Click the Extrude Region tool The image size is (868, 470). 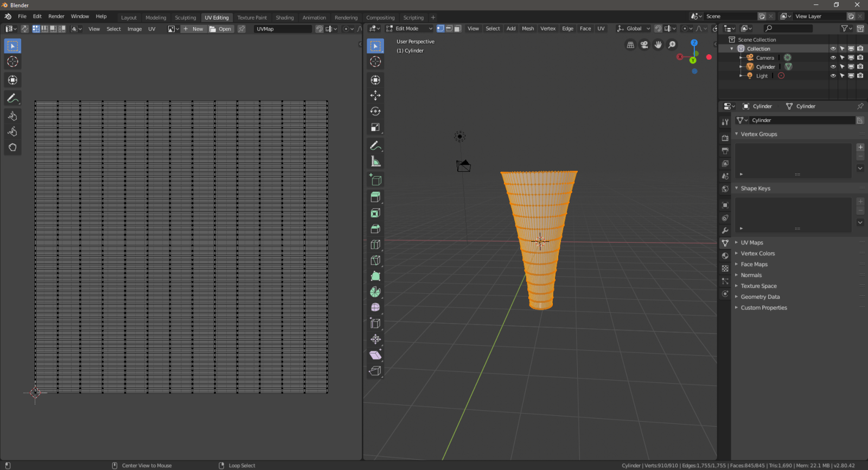coord(375,197)
